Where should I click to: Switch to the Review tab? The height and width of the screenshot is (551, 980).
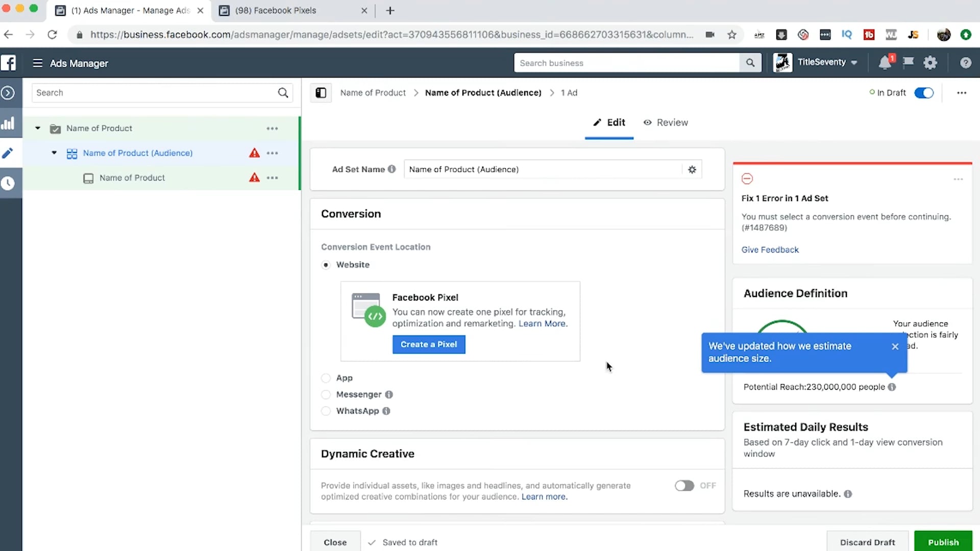[x=666, y=122]
